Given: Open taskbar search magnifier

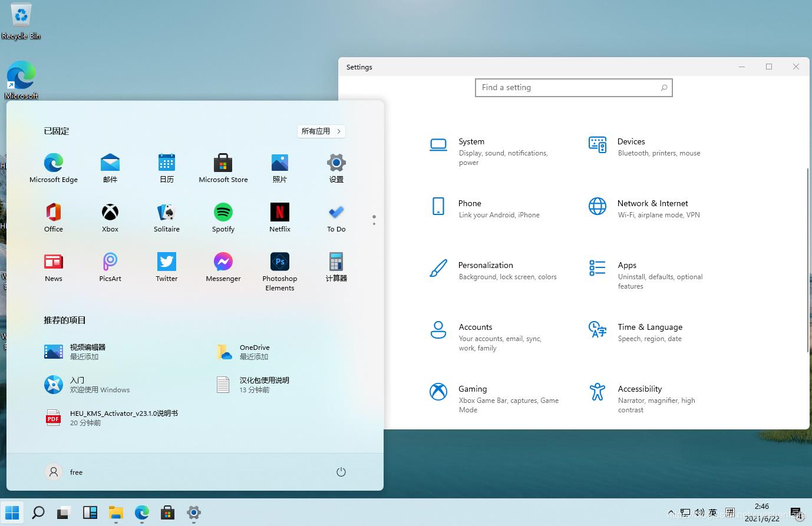Looking at the screenshot, I should (x=38, y=512).
